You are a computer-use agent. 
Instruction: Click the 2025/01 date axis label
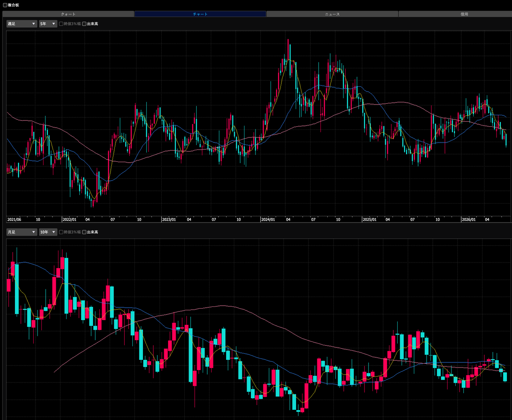tap(369, 219)
